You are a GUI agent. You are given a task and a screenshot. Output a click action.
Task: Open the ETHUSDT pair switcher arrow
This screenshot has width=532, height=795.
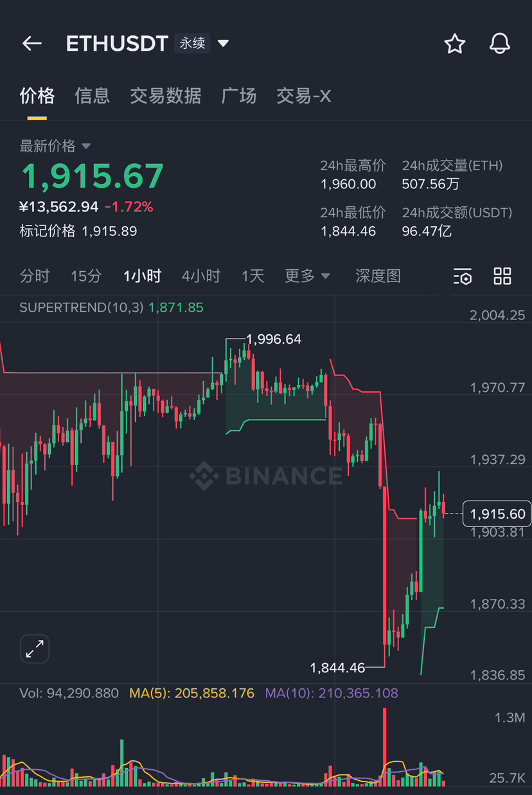click(x=223, y=44)
